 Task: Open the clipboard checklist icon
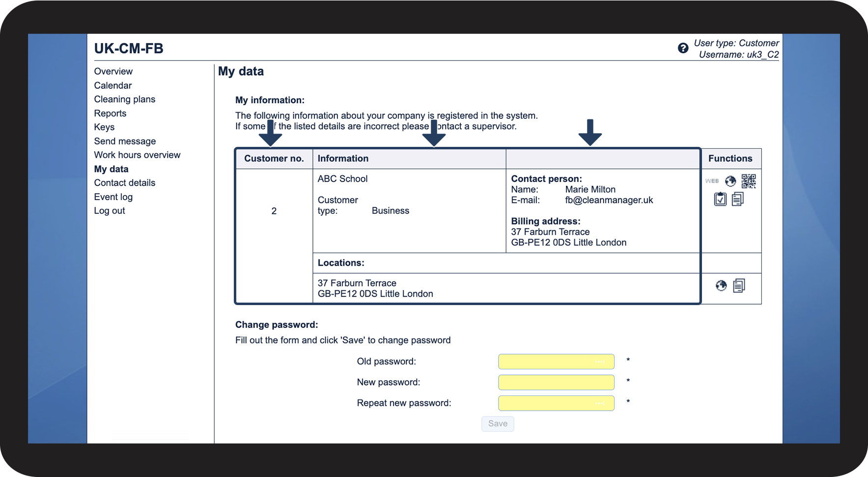click(720, 199)
